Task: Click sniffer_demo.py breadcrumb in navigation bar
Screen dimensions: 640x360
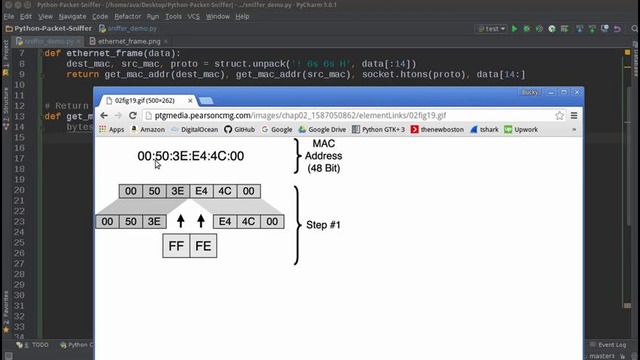Action: click(x=128, y=29)
